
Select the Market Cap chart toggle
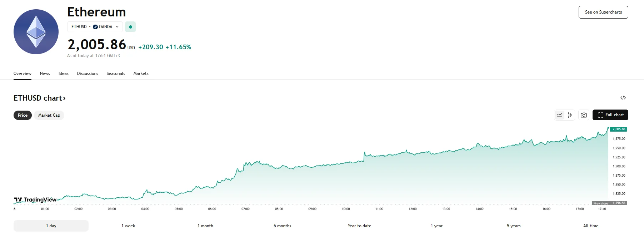49,115
